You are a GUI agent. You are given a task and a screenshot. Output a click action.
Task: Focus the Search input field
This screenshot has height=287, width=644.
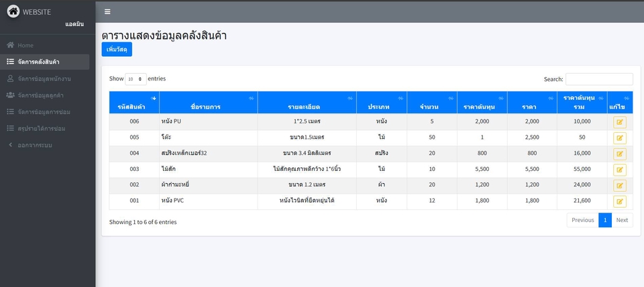point(599,79)
